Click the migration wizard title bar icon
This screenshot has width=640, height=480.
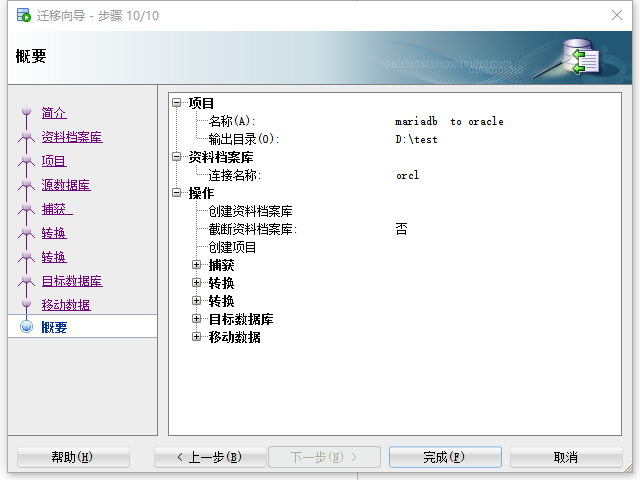pyautogui.click(x=24, y=15)
